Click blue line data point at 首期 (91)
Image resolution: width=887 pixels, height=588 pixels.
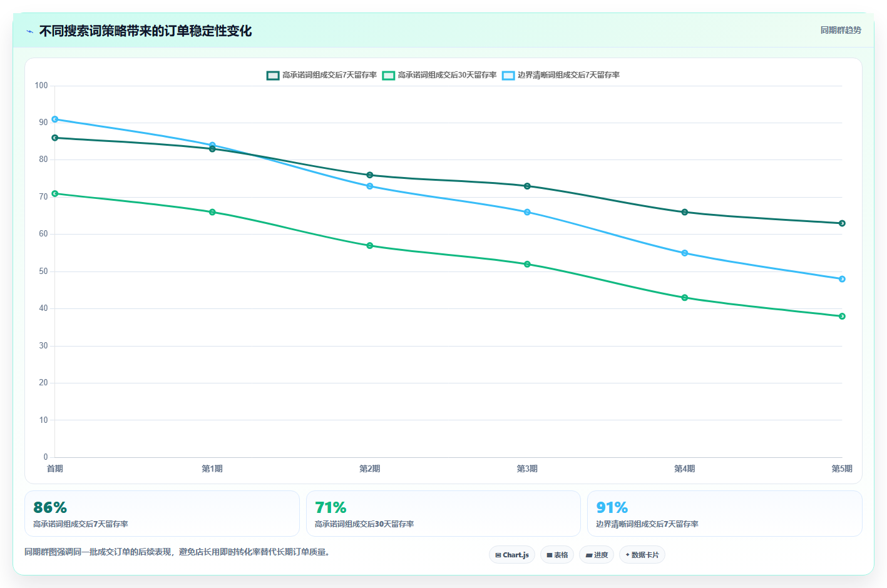tap(55, 119)
